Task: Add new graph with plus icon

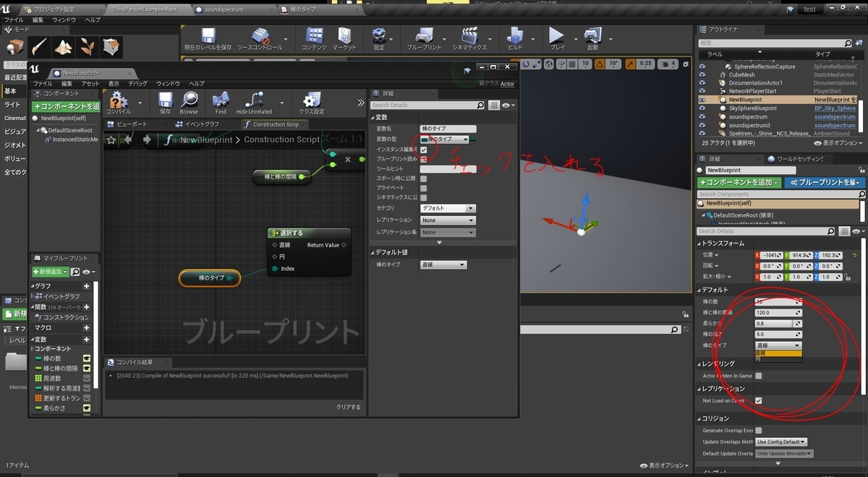Action: (x=87, y=286)
